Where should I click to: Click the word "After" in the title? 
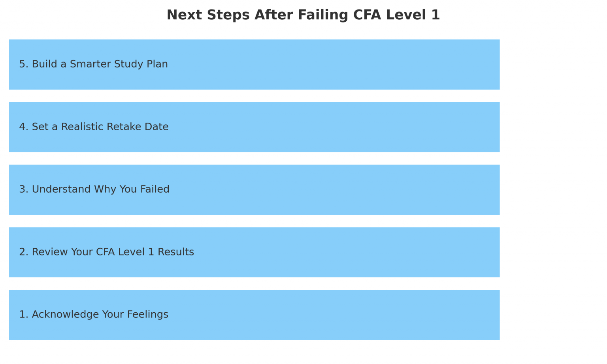pyautogui.click(x=273, y=15)
